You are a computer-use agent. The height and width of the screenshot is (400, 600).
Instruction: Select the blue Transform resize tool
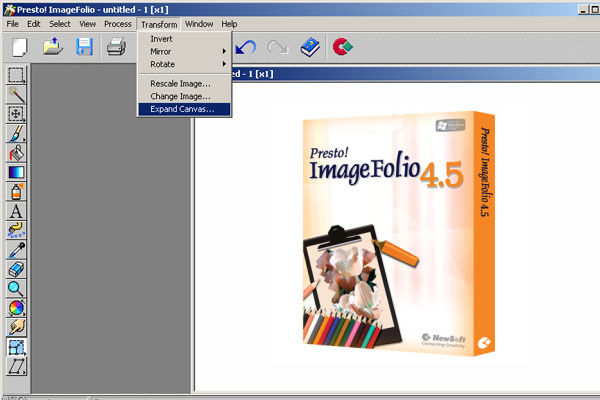coord(16,347)
